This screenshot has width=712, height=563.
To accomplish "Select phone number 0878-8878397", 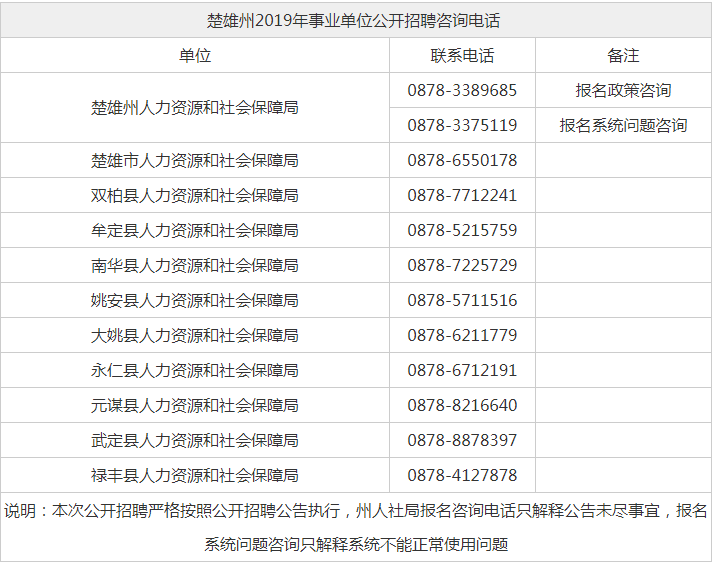I will click(x=462, y=440).
